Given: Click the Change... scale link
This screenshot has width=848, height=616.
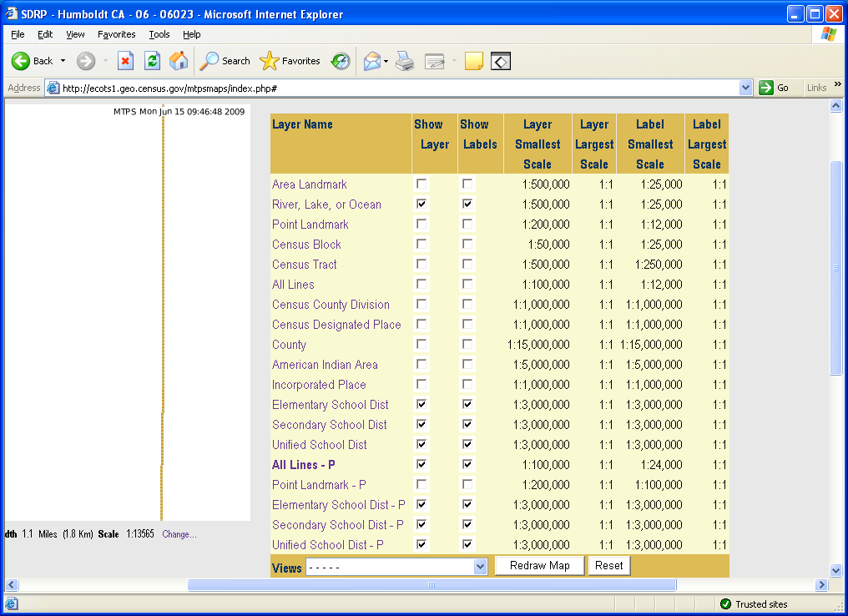Looking at the screenshot, I should 179,534.
